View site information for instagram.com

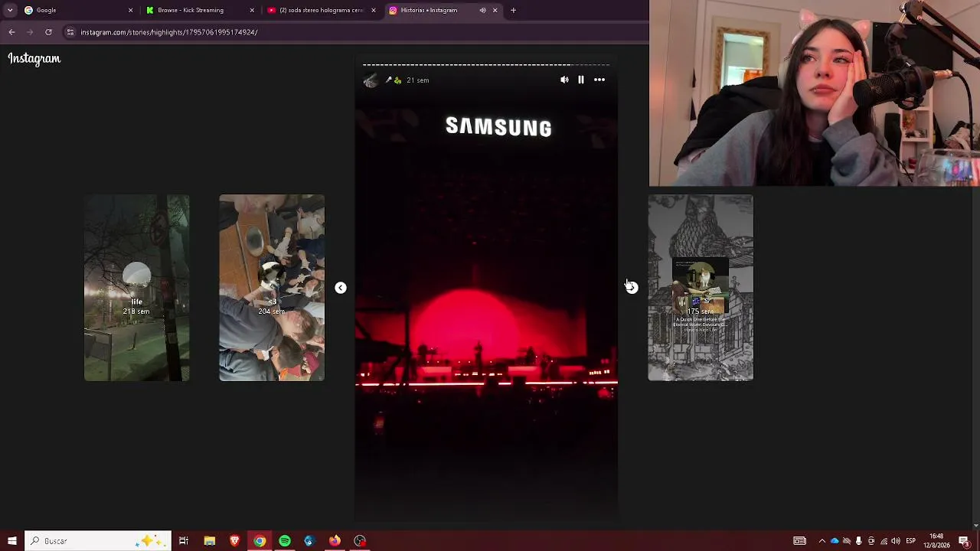pyautogui.click(x=70, y=32)
